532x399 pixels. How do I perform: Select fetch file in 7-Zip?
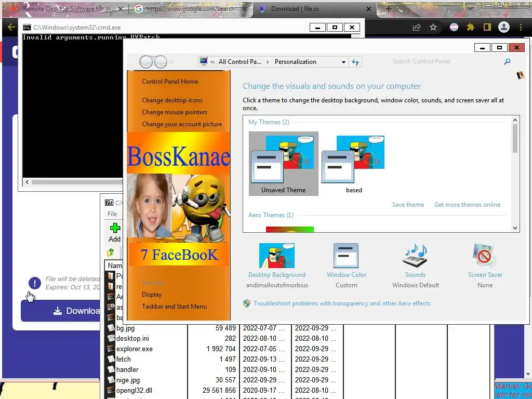[x=123, y=359]
